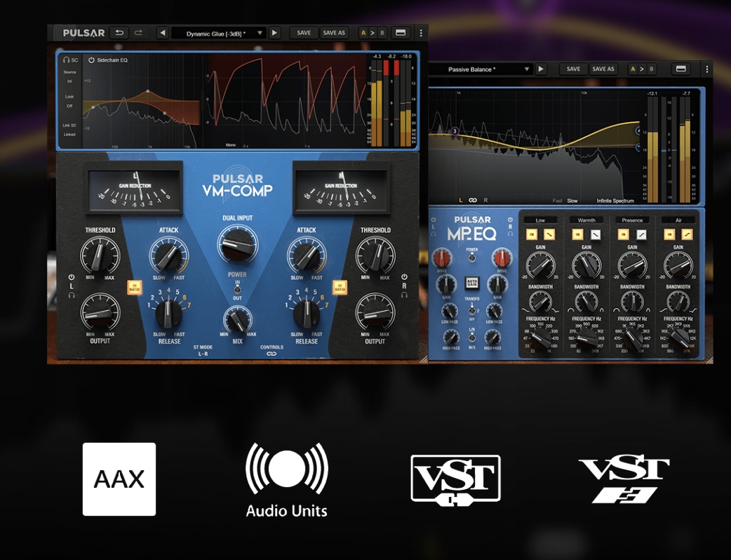Image resolution: width=731 pixels, height=560 pixels.
Task: Click SAVE AS in the VM-Comp toolbar
Action: pos(334,33)
